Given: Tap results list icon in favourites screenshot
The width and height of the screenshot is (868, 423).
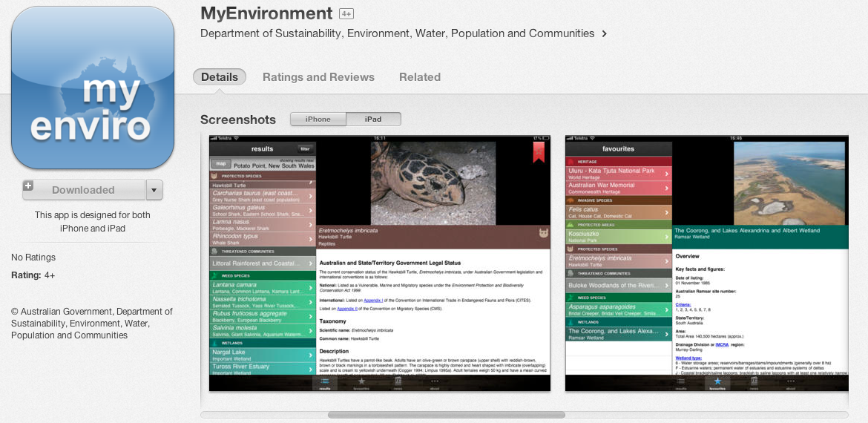Looking at the screenshot, I should pos(681,381).
